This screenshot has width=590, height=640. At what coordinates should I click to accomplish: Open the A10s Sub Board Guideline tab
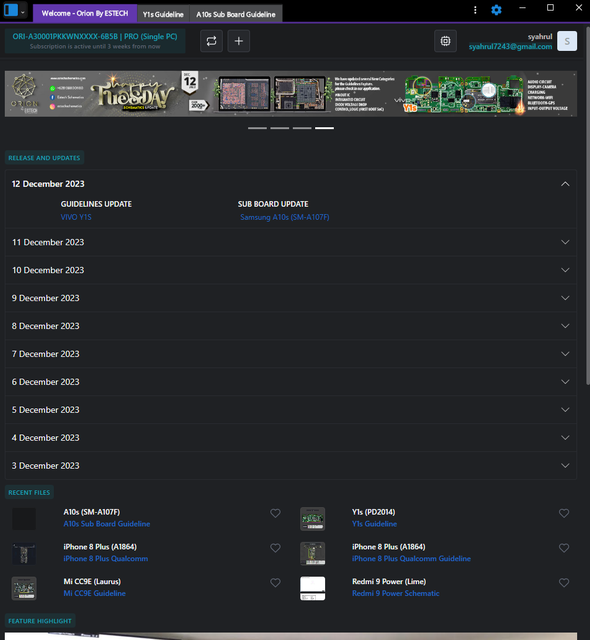click(x=236, y=14)
